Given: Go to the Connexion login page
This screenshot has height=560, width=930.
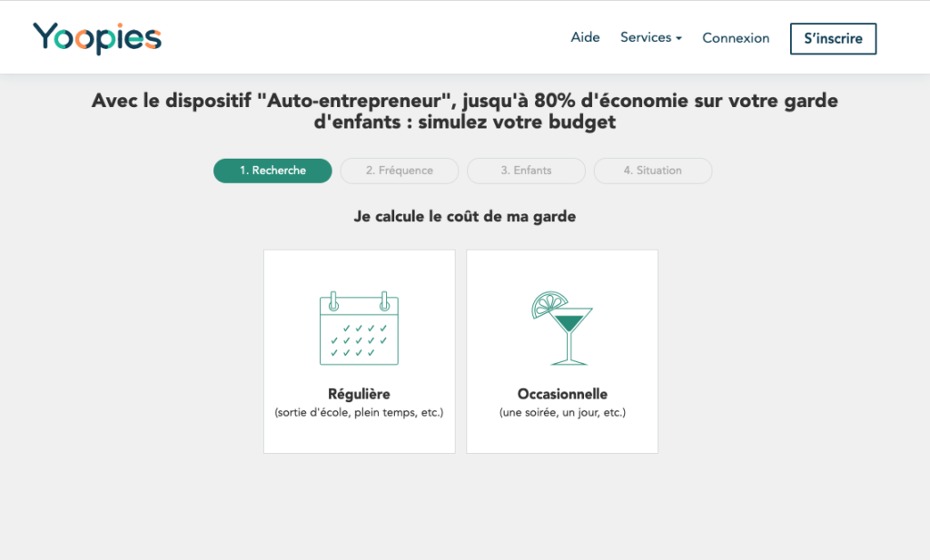Looking at the screenshot, I should pyautogui.click(x=736, y=38).
